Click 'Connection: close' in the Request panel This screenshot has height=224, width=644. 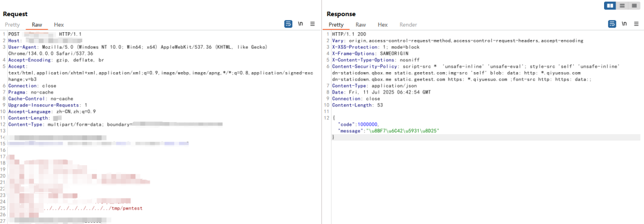click(32, 86)
